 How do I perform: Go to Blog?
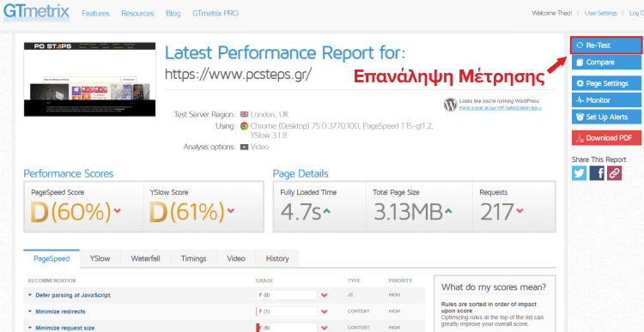[x=173, y=14]
